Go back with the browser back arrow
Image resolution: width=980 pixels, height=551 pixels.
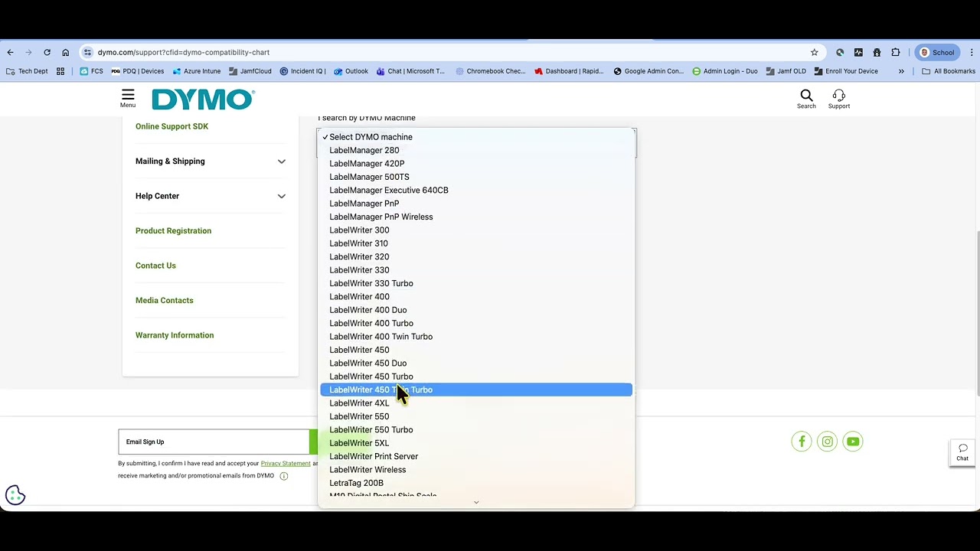[x=10, y=52]
